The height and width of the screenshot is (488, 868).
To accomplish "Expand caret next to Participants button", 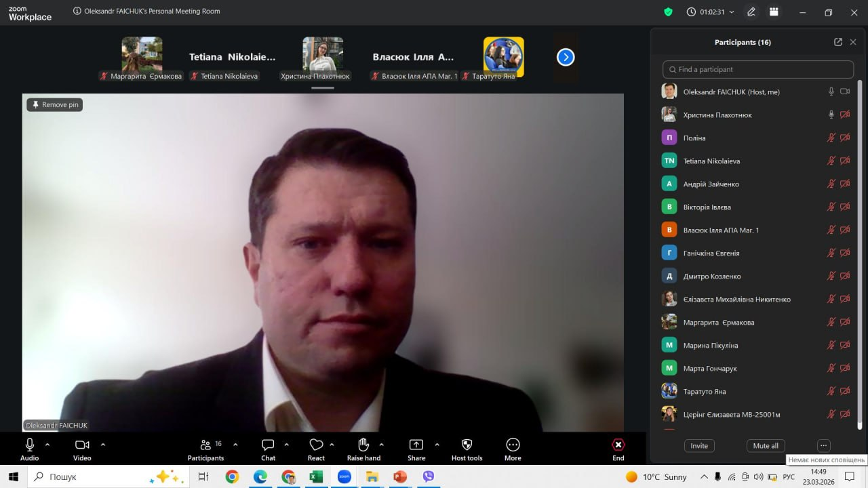I will tap(235, 445).
